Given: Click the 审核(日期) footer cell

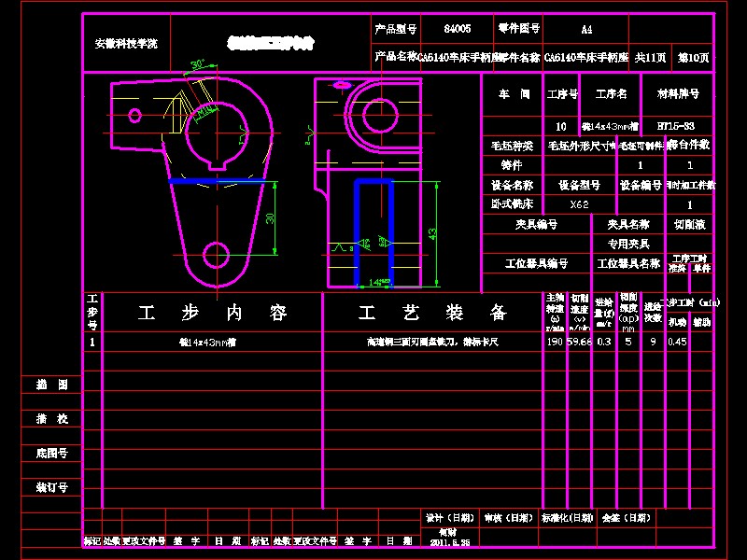Looking at the screenshot, I should click(508, 518).
